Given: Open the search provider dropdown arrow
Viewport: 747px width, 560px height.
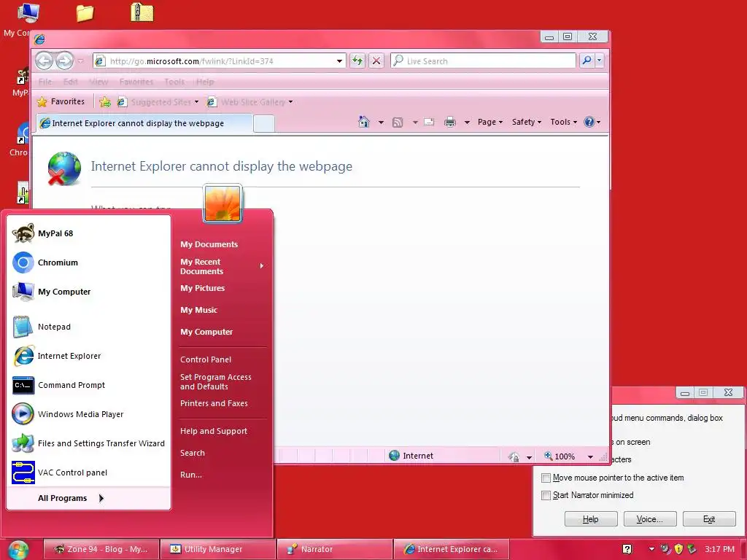Looking at the screenshot, I should click(x=600, y=61).
